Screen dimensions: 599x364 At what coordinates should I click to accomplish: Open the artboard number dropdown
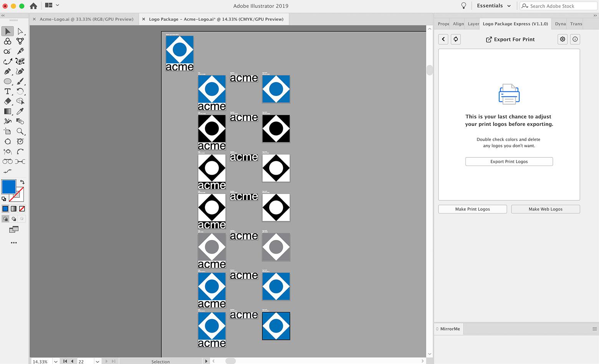pyautogui.click(x=98, y=361)
